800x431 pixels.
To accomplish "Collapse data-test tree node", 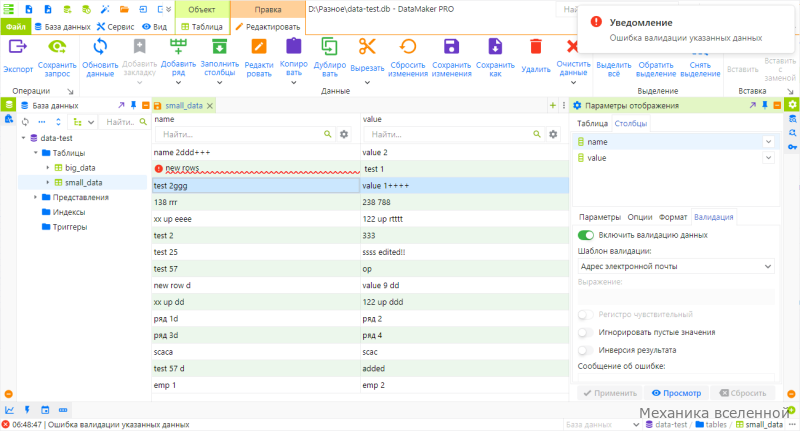I will click(23, 138).
